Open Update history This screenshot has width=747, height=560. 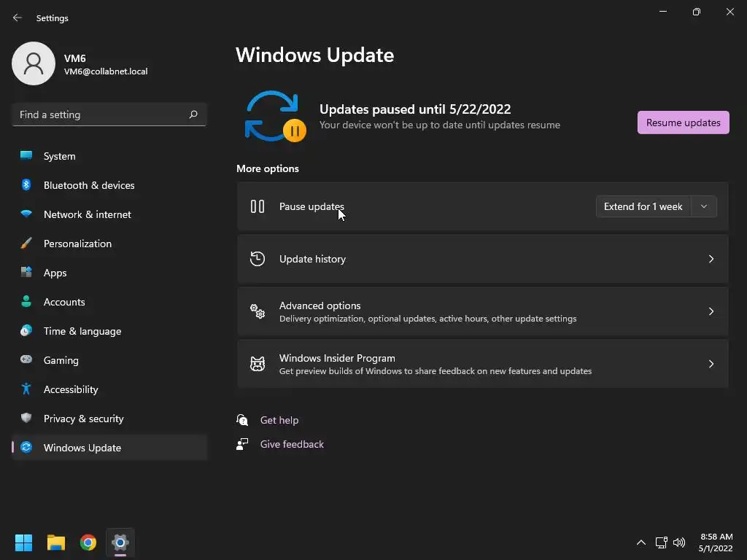(x=483, y=259)
